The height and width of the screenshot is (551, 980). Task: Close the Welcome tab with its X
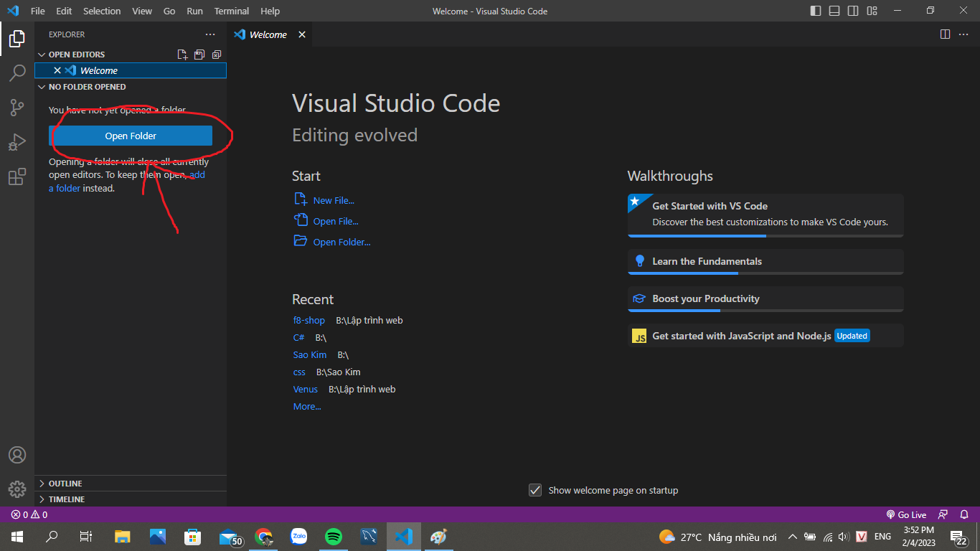(x=302, y=34)
